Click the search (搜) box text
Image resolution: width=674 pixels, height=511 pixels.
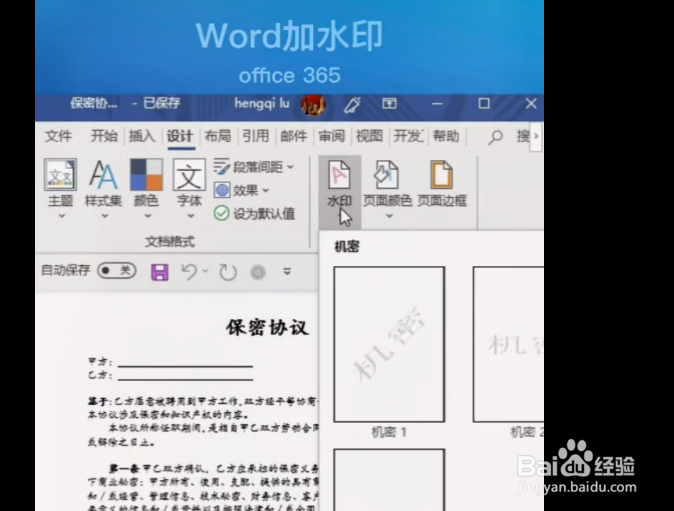click(x=523, y=136)
